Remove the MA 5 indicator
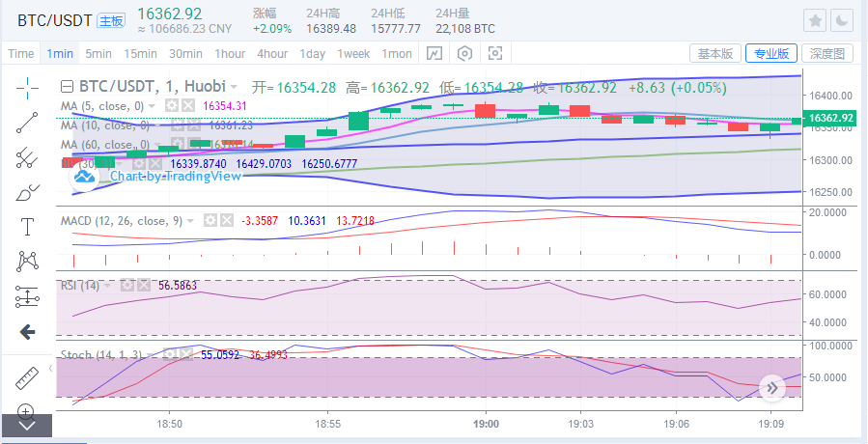Image resolution: width=868 pixels, height=444 pixels. [188, 106]
